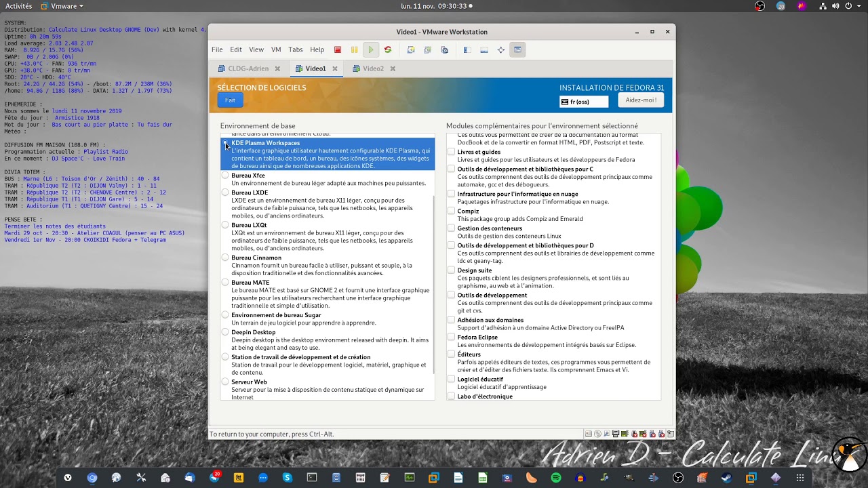The image size is (868, 488).
Task: Open Spotify from the dock
Action: tap(556, 478)
